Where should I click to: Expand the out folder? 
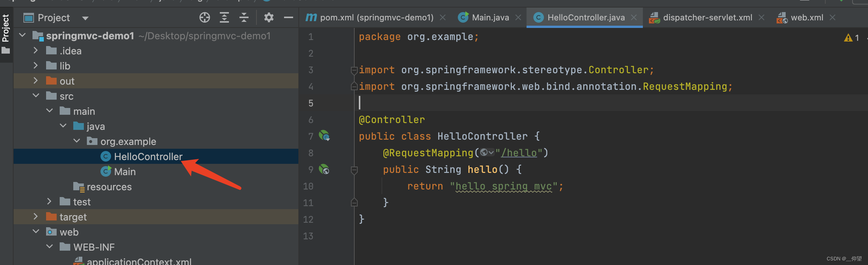tap(36, 81)
